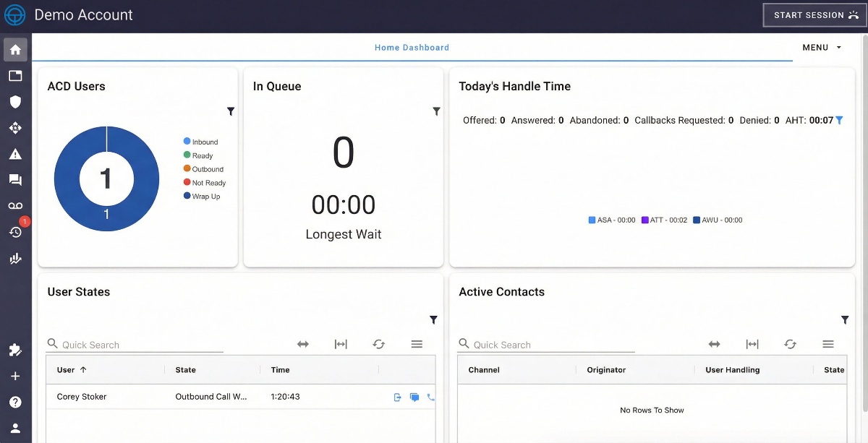Open the chat messages icon in the sidebar
868x443 pixels.
(x=15, y=179)
